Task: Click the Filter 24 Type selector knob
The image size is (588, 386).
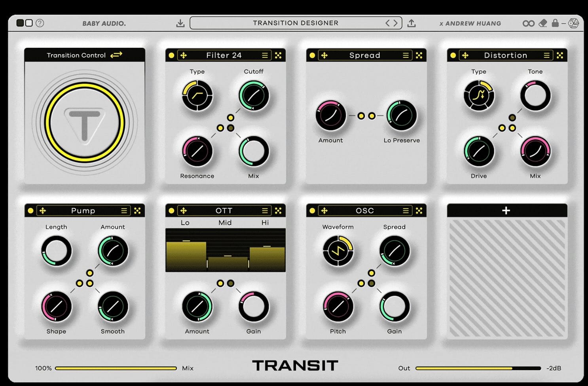Action: coord(197,96)
